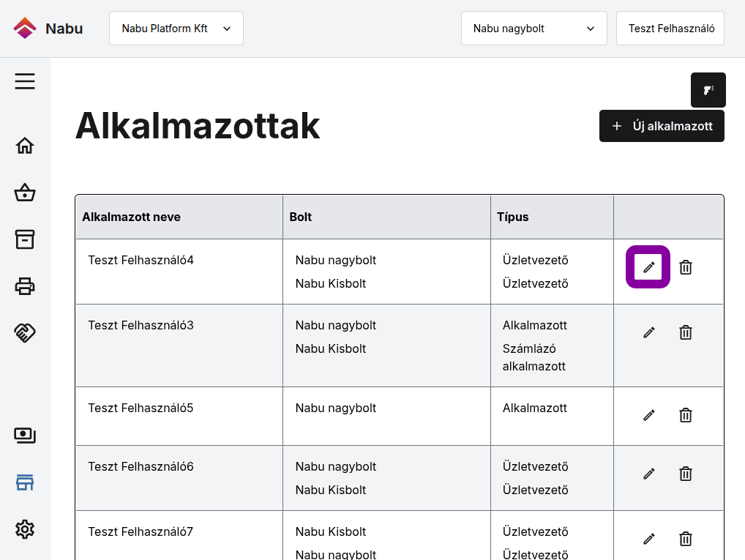The image size is (745, 560).
Task: Delete employee Teszt Felhasználó6
Action: pyautogui.click(x=686, y=474)
